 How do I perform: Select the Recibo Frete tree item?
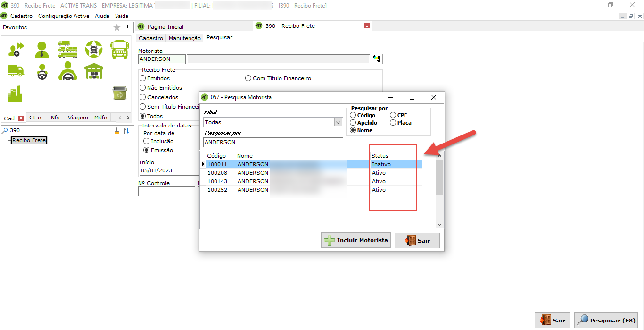(29, 140)
